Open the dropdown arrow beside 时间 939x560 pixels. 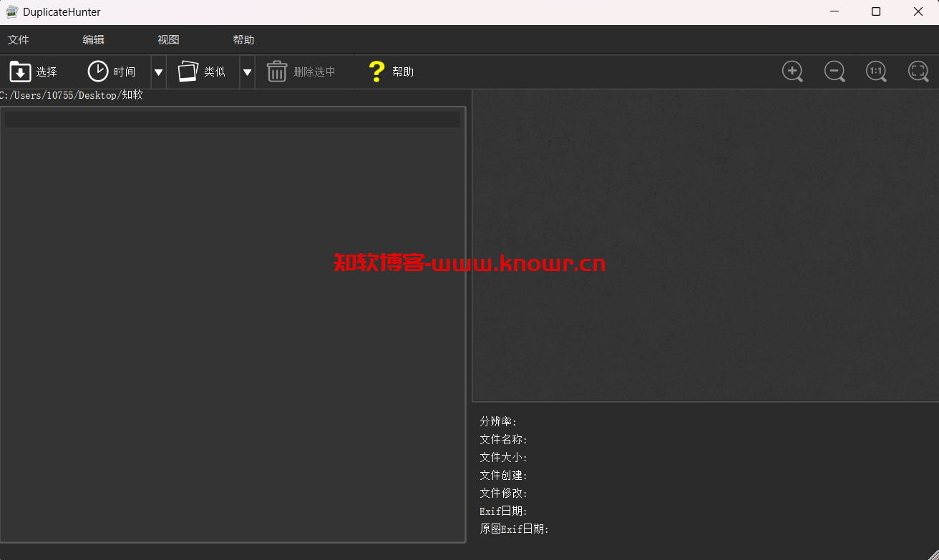tap(159, 72)
